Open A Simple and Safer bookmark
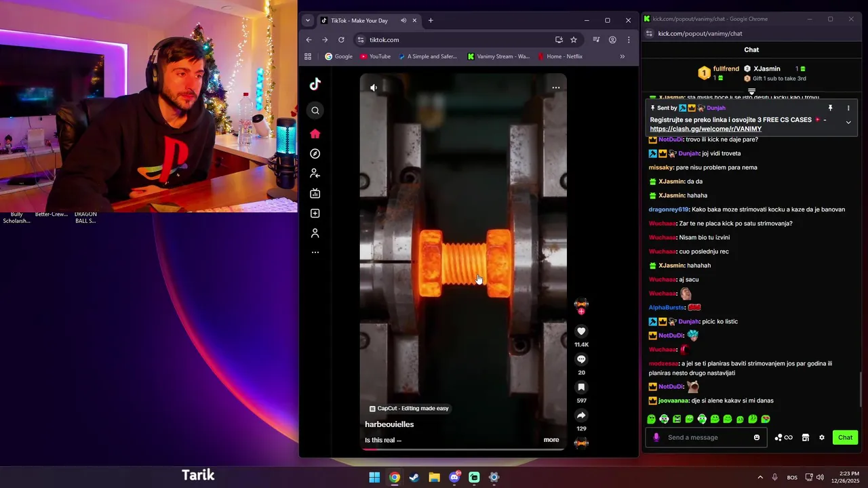Viewport: 868px width, 488px height. coord(428,56)
